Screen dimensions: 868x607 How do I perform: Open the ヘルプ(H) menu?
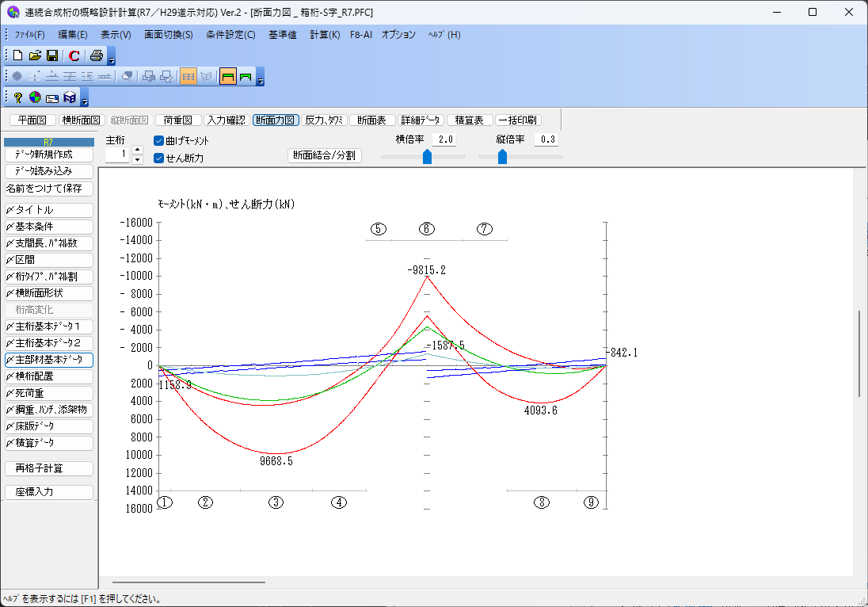click(444, 34)
